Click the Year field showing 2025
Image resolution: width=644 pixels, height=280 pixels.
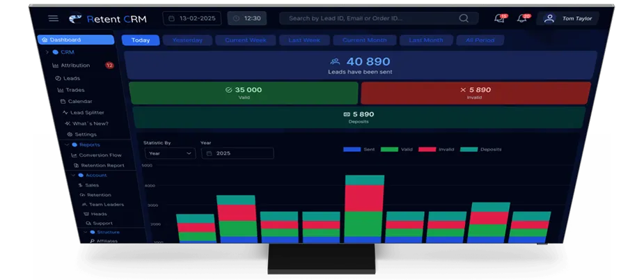237,153
